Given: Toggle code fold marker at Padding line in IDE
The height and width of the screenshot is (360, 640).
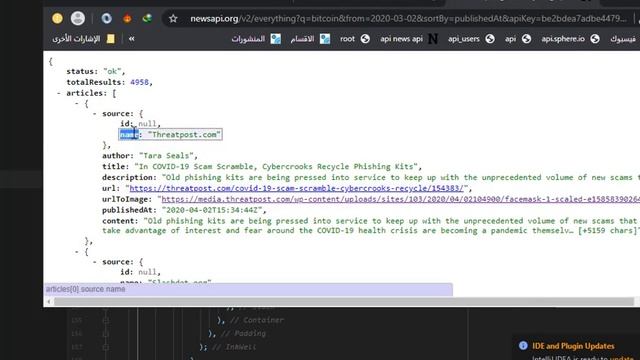Looking at the screenshot, I should click(x=106, y=334).
